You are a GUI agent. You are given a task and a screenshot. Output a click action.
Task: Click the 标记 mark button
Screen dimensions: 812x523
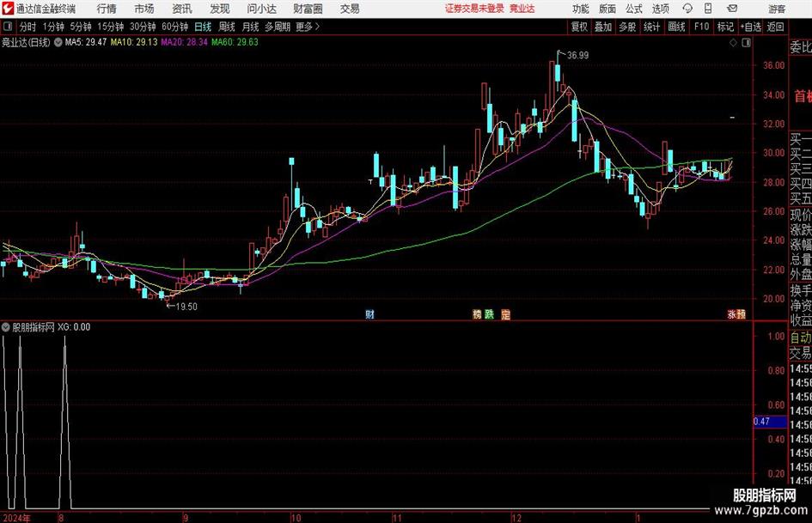coord(725,27)
